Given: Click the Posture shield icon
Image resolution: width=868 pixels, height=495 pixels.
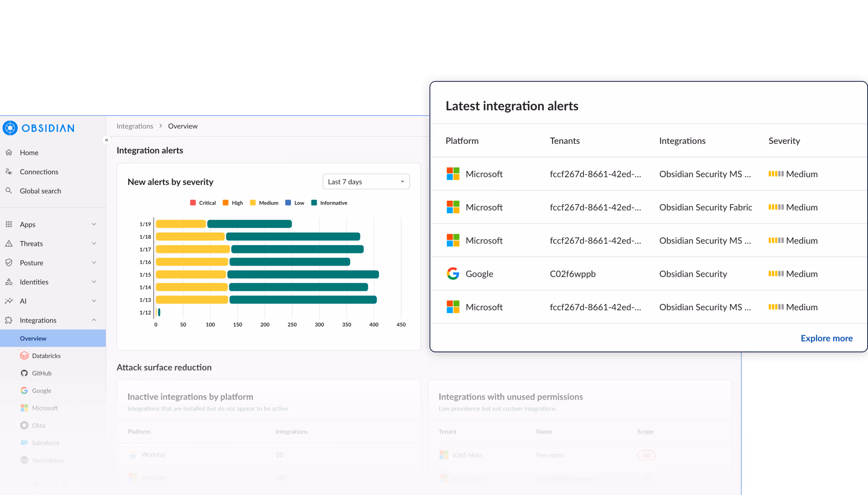Looking at the screenshot, I should (x=9, y=263).
